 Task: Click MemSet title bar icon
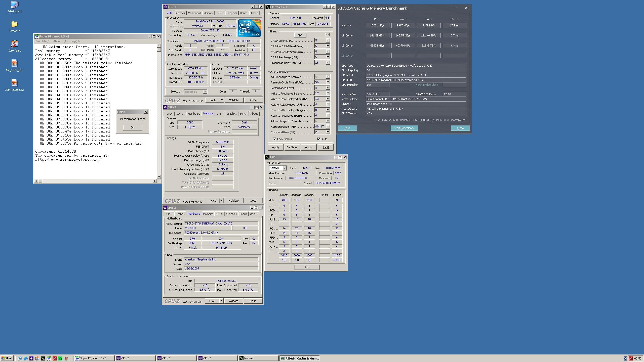[268, 7]
